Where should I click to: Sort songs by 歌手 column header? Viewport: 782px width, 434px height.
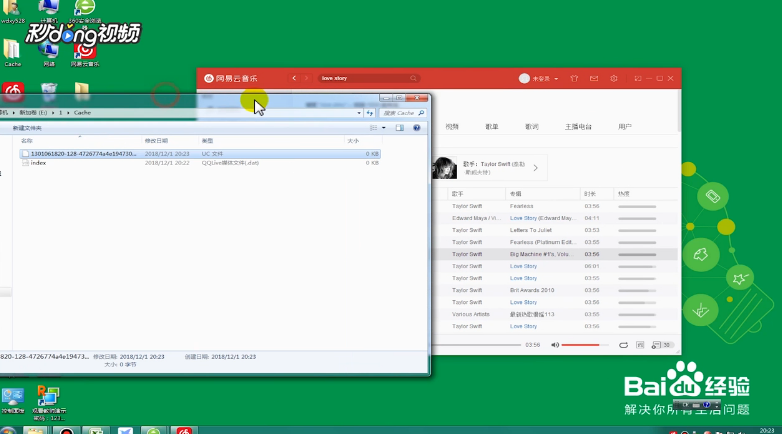pyautogui.click(x=476, y=194)
